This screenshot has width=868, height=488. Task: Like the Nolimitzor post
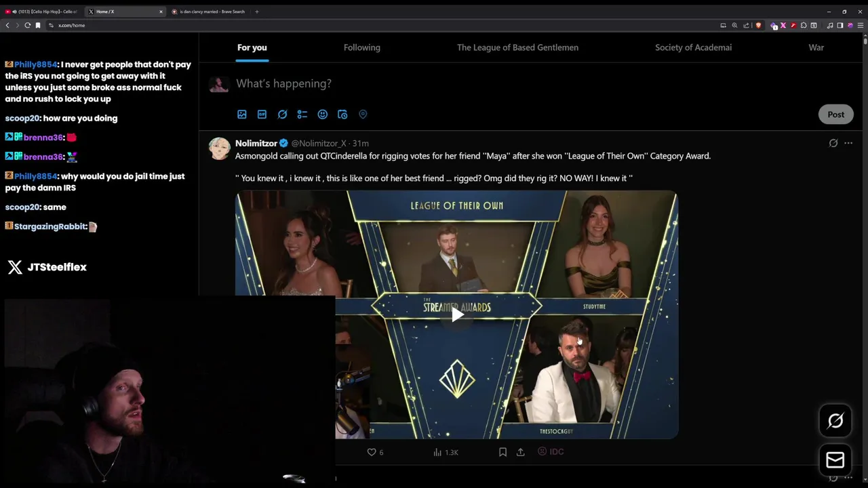(x=372, y=452)
